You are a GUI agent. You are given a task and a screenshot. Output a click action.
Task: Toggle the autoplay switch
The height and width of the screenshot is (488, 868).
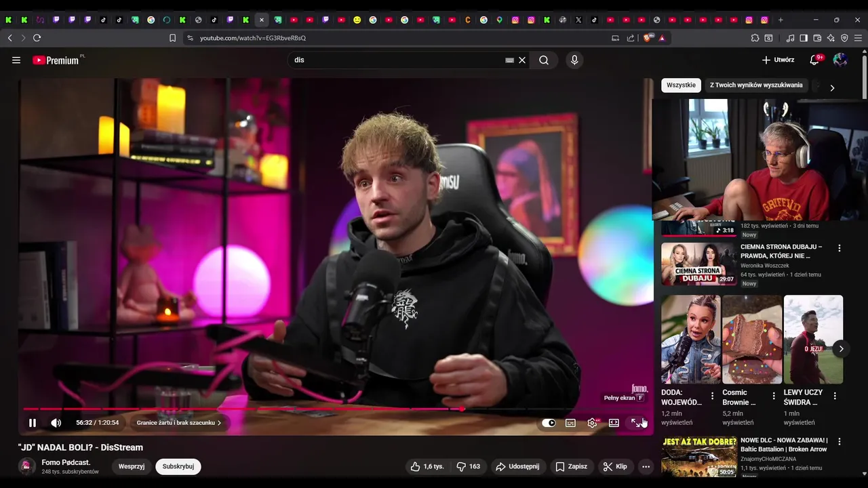pos(549,423)
